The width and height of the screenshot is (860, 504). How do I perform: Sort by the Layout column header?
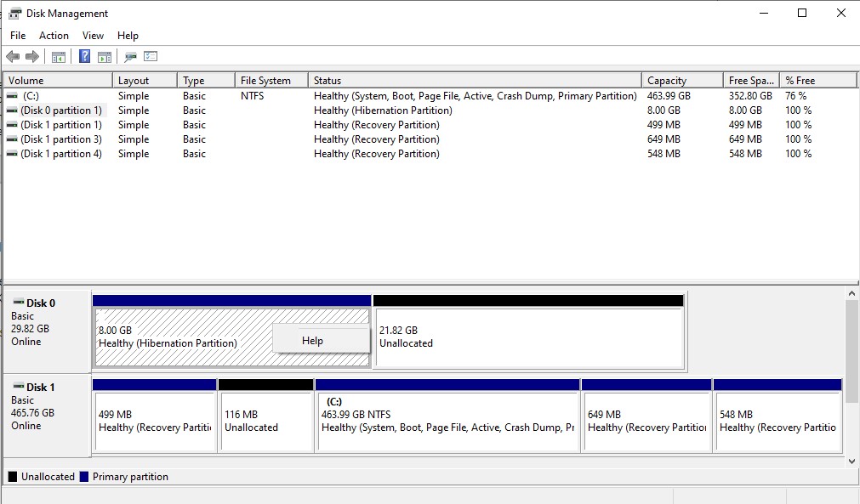pos(145,81)
